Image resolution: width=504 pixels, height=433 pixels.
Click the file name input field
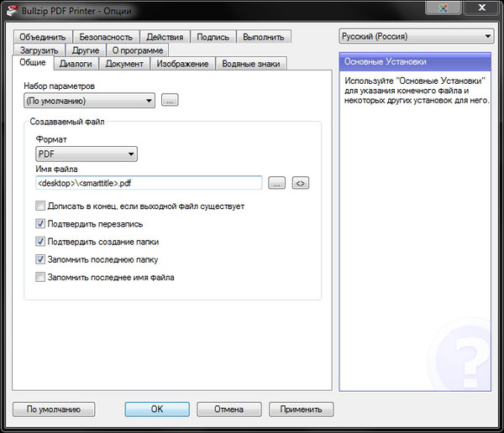(x=150, y=183)
